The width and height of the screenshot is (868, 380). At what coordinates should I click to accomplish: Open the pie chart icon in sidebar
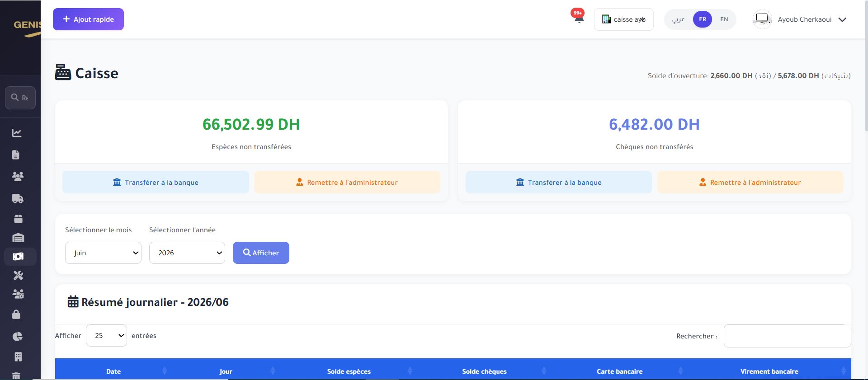17,336
